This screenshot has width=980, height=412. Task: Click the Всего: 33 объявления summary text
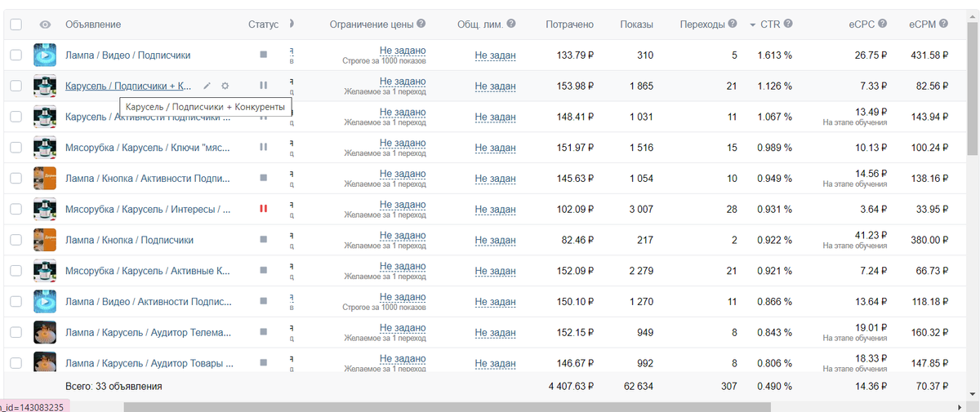click(x=114, y=386)
